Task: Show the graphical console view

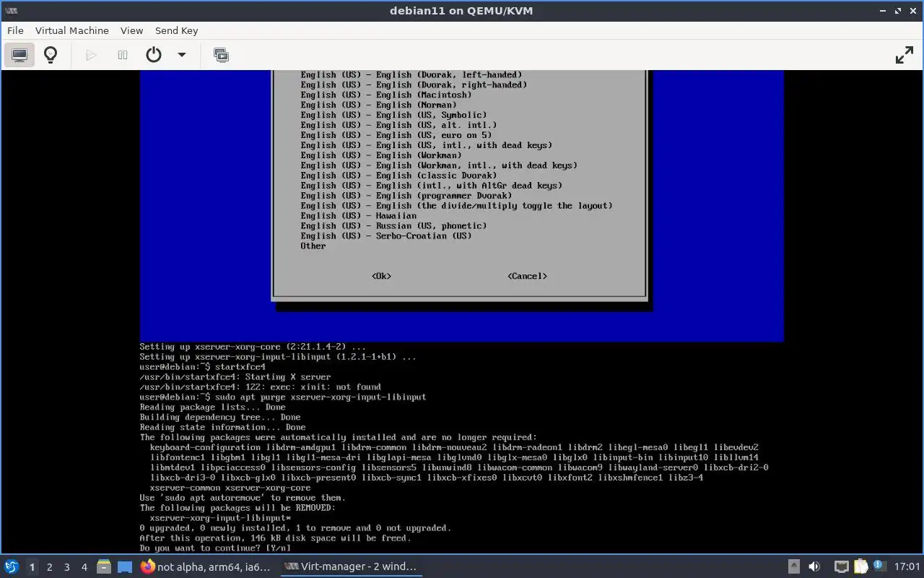Action: pyautogui.click(x=19, y=55)
